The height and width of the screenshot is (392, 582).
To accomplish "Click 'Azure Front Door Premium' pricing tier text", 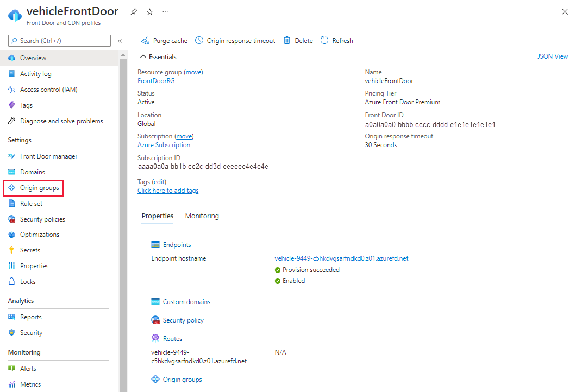I will tap(402, 102).
